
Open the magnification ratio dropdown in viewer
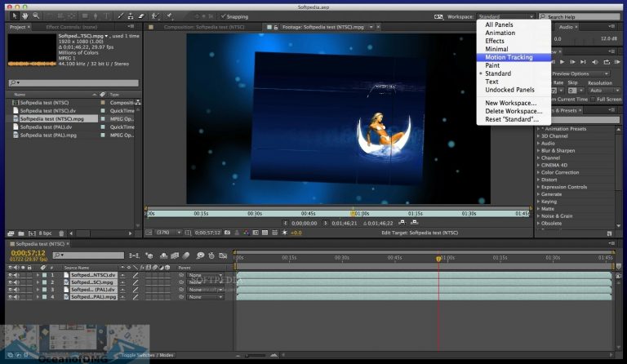168,233
